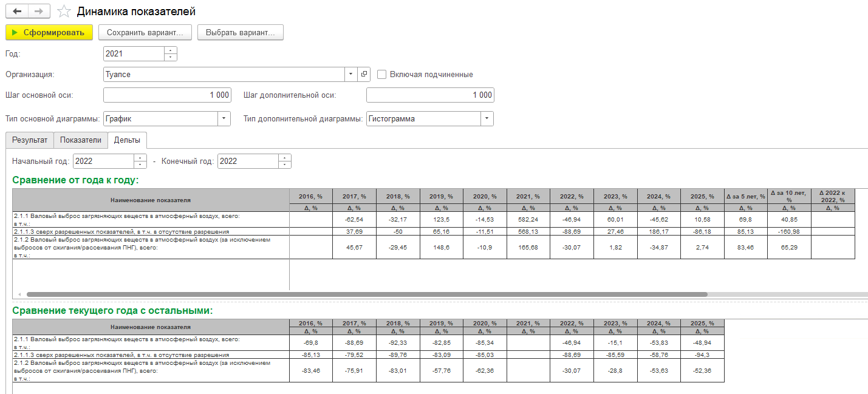The height and width of the screenshot is (394, 868).
Task: Click the back navigation arrow
Action: (x=17, y=12)
